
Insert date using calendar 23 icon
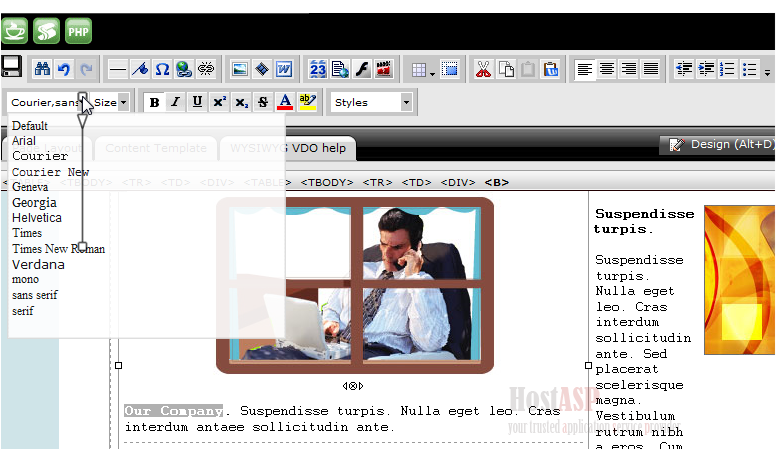pyautogui.click(x=318, y=69)
